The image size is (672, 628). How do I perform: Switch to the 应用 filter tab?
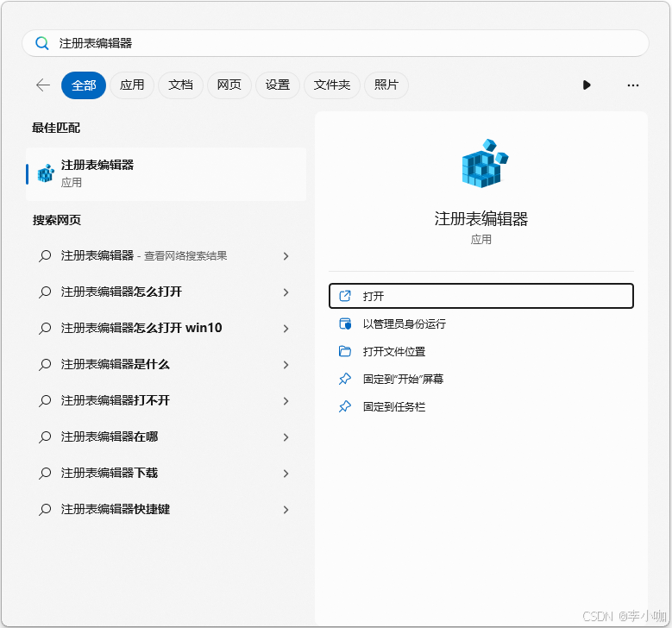(x=132, y=85)
